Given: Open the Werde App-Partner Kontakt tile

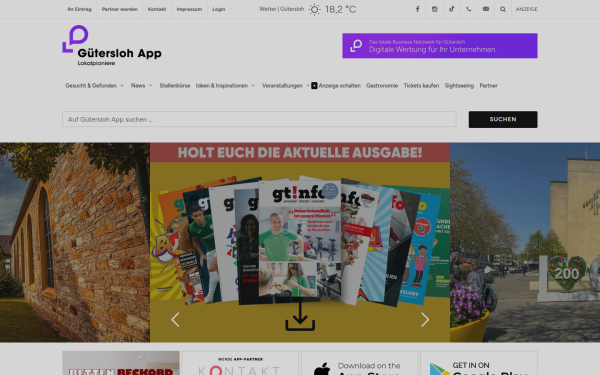Looking at the screenshot, I should [240, 363].
